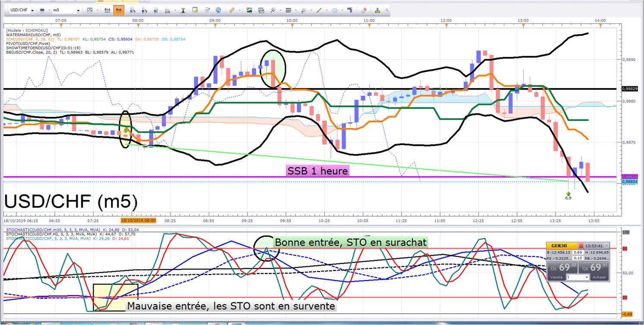Open the toolbar overflow options arrow
Viewport: 644px width, 325px height.
click(x=387, y=10)
